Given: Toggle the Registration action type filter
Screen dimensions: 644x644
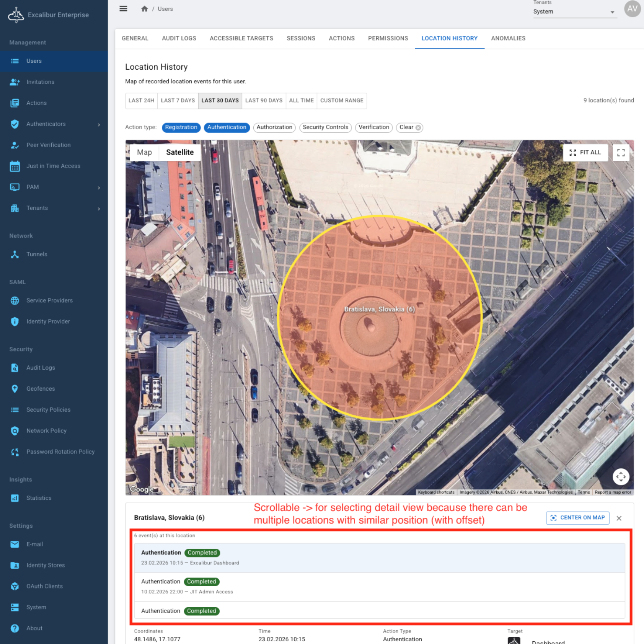Looking at the screenshot, I should pyautogui.click(x=181, y=127).
